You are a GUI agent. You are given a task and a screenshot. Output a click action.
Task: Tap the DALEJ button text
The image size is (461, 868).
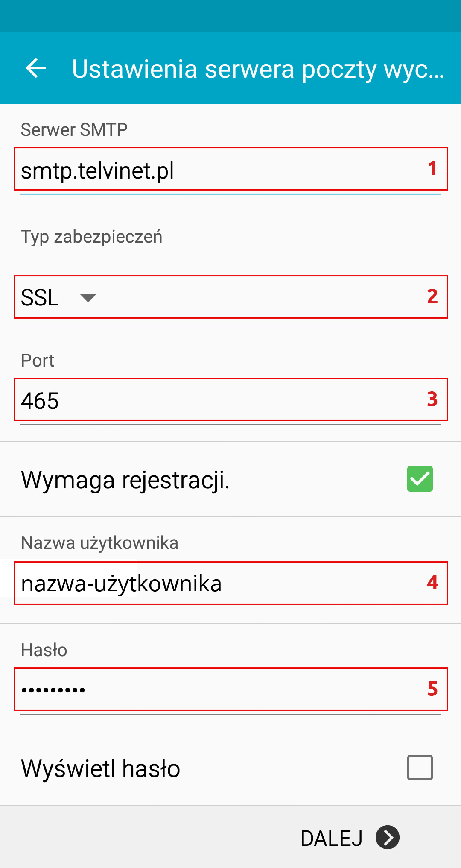[x=332, y=838]
